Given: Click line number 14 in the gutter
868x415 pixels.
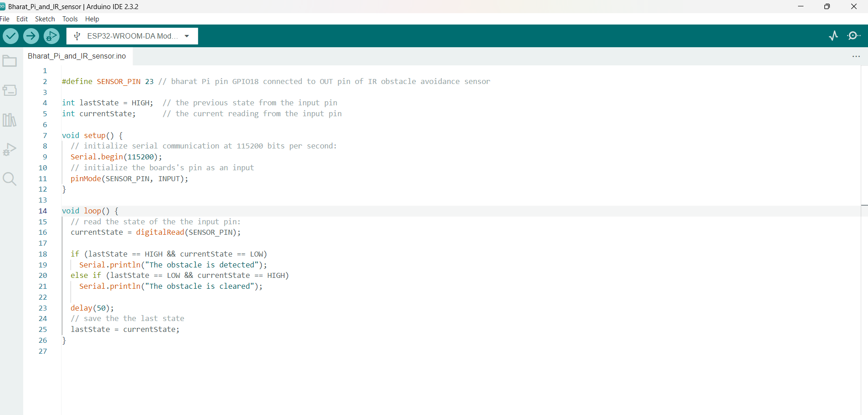Looking at the screenshot, I should coord(43,211).
